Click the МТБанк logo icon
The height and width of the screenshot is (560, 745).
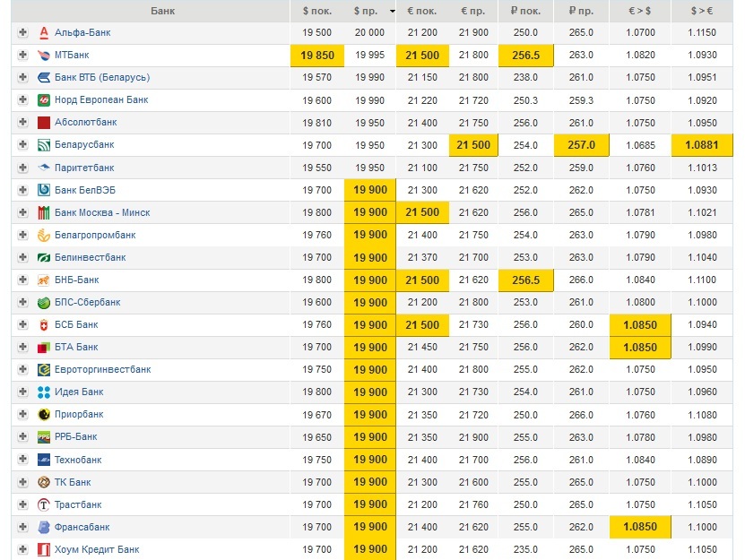(44, 55)
